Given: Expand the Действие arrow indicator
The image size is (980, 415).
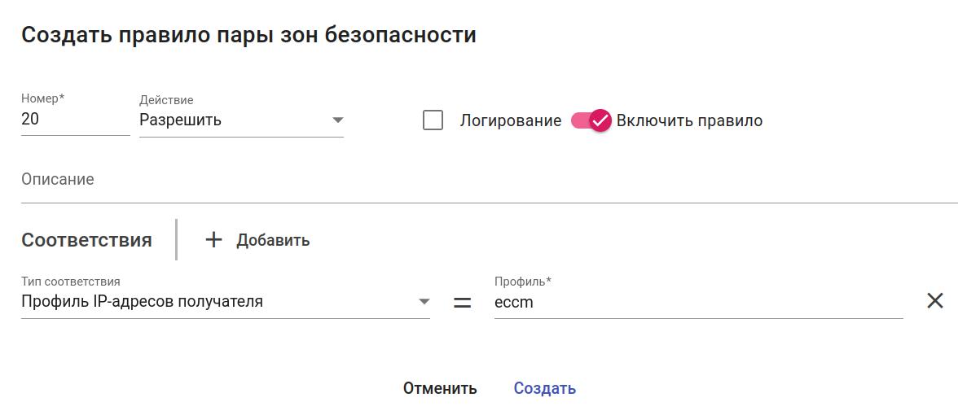Looking at the screenshot, I should 338,120.
